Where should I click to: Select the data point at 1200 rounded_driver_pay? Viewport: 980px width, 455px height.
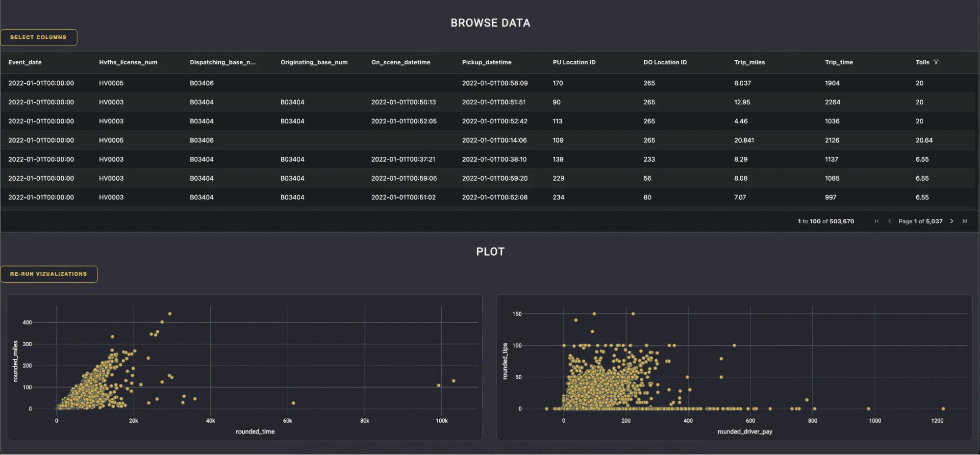coord(943,409)
